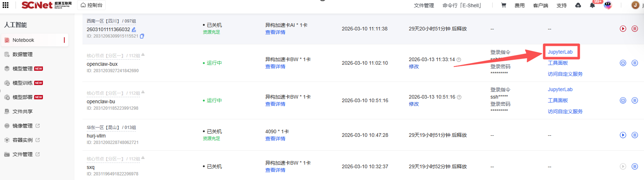Open the user avatar J
Image resolution: width=644 pixels, height=180 pixels.
coord(635,5)
